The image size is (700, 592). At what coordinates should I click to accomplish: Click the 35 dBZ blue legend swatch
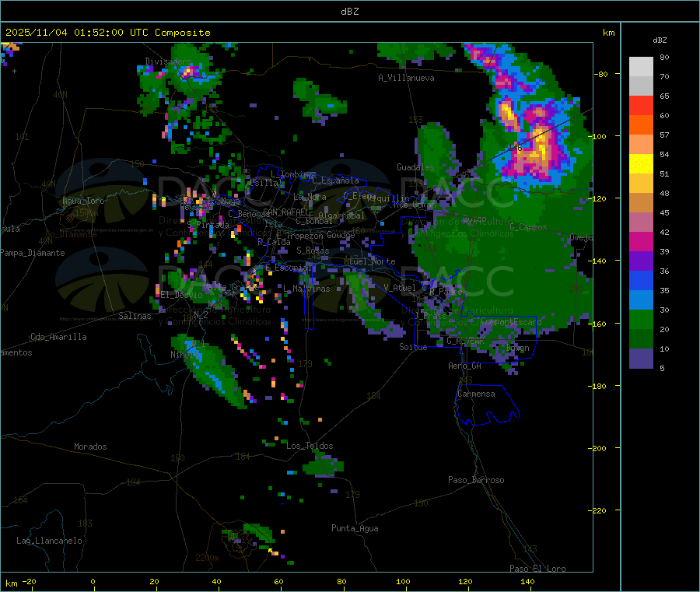pyautogui.click(x=641, y=280)
